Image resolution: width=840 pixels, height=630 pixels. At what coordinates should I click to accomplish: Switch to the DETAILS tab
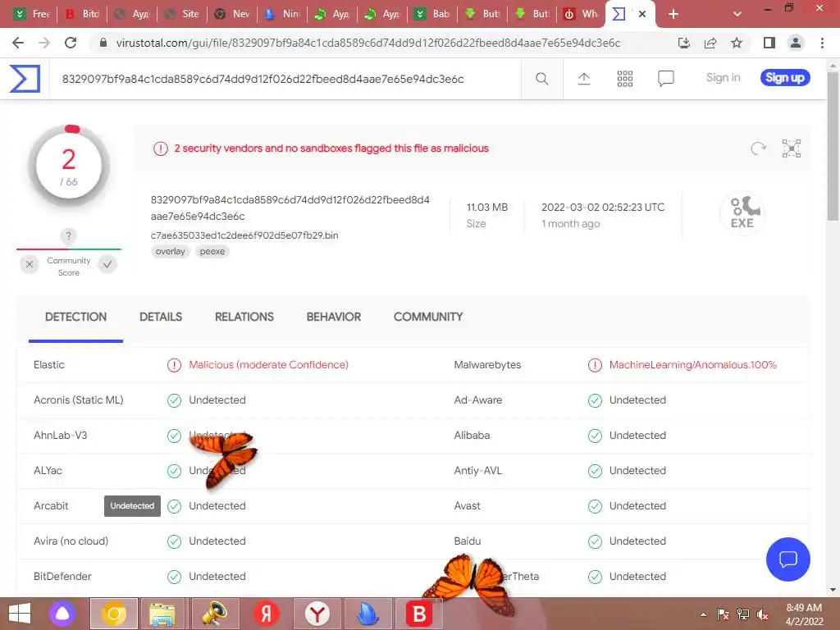pos(161,317)
